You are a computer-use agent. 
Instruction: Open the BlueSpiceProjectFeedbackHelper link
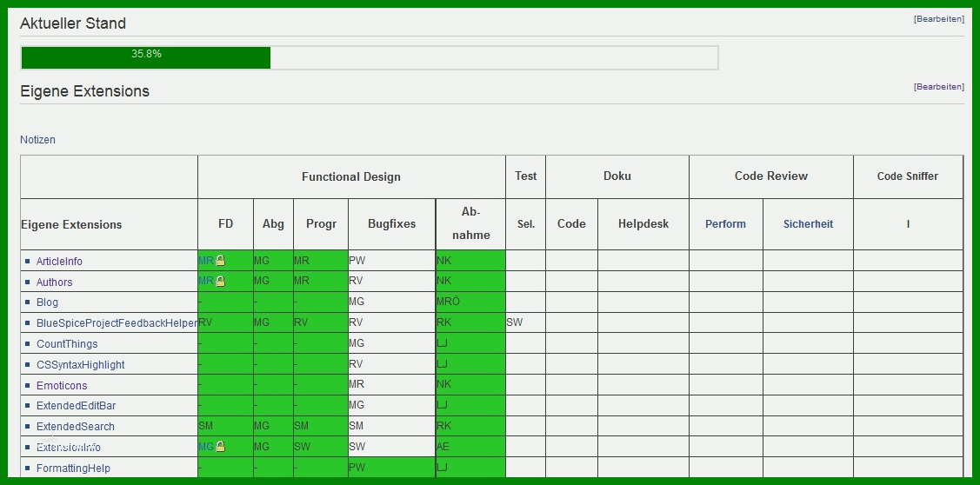pos(117,323)
